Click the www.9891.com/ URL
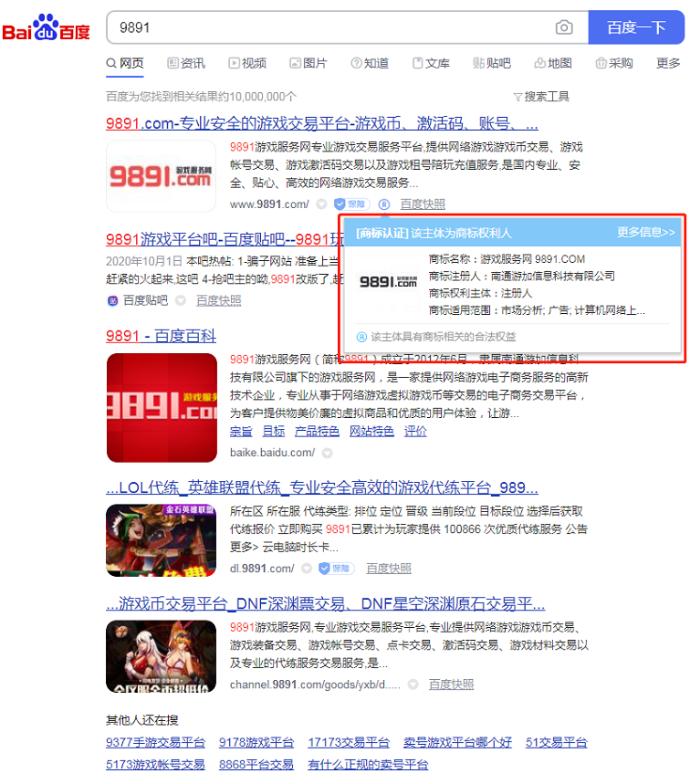Screen dimensions: 690x784 pos(269,204)
